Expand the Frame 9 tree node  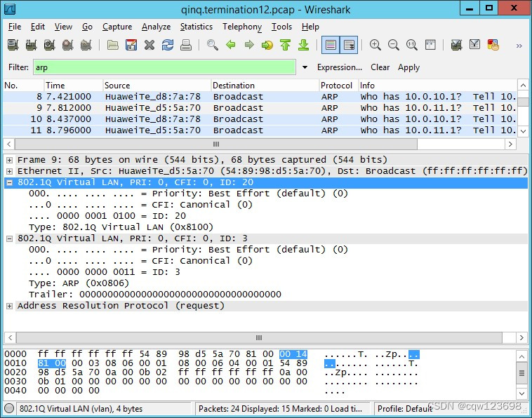click(x=10, y=160)
